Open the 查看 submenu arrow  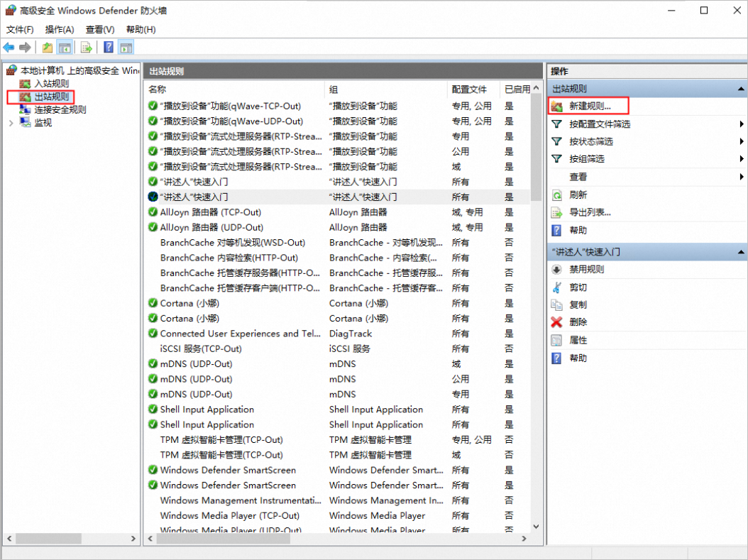pyautogui.click(x=741, y=177)
